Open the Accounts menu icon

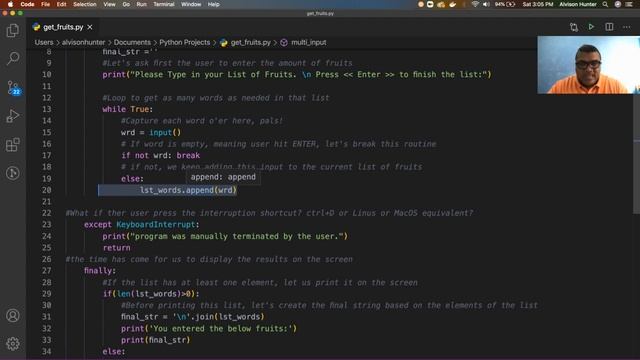pos(13,316)
